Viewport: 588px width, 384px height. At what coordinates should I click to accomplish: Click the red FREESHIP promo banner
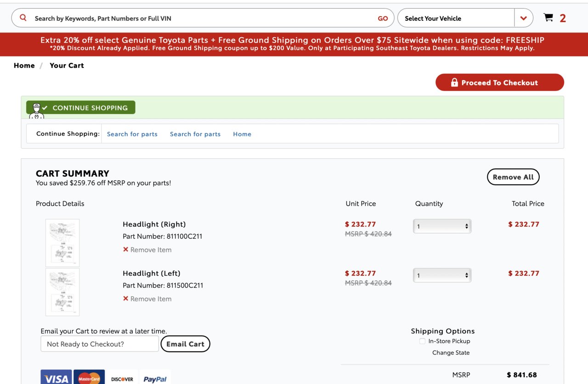coord(294,44)
